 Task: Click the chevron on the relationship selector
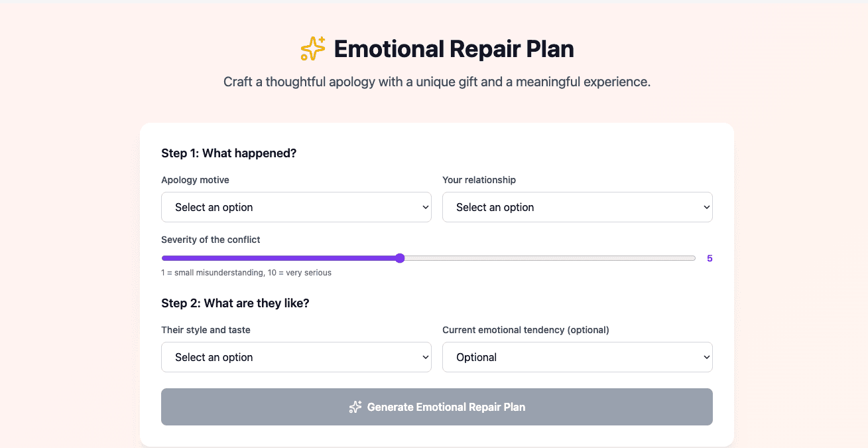click(x=708, y=206)
